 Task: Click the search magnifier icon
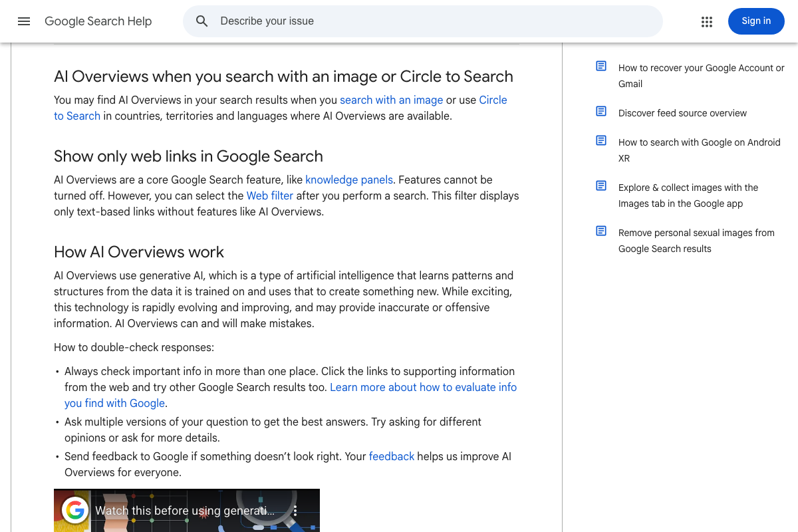click(202, 21)
